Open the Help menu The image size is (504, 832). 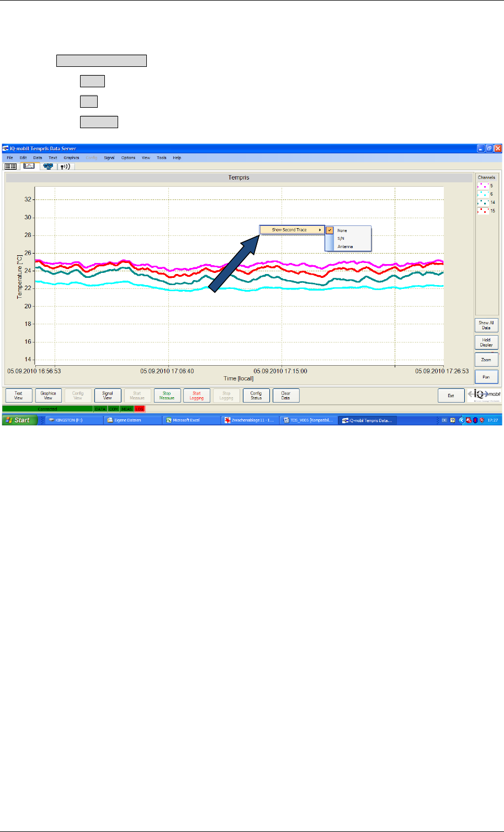(177, 157)
